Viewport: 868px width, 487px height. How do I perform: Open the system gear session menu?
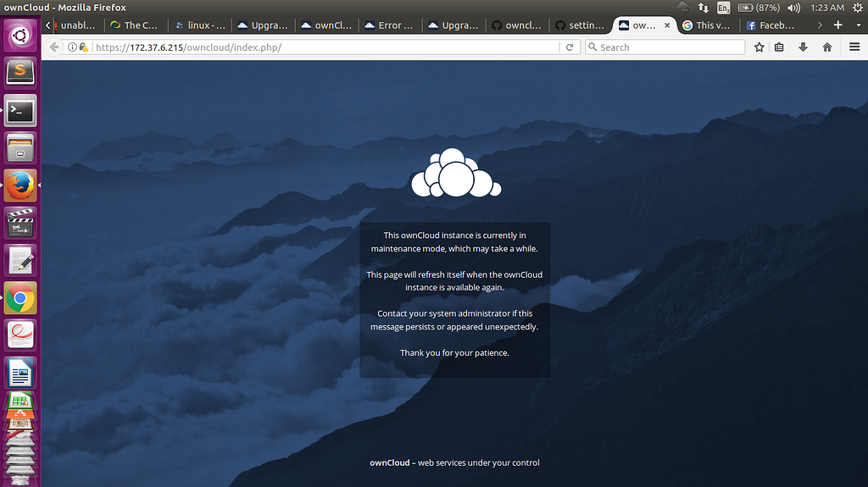coord(858,7)
